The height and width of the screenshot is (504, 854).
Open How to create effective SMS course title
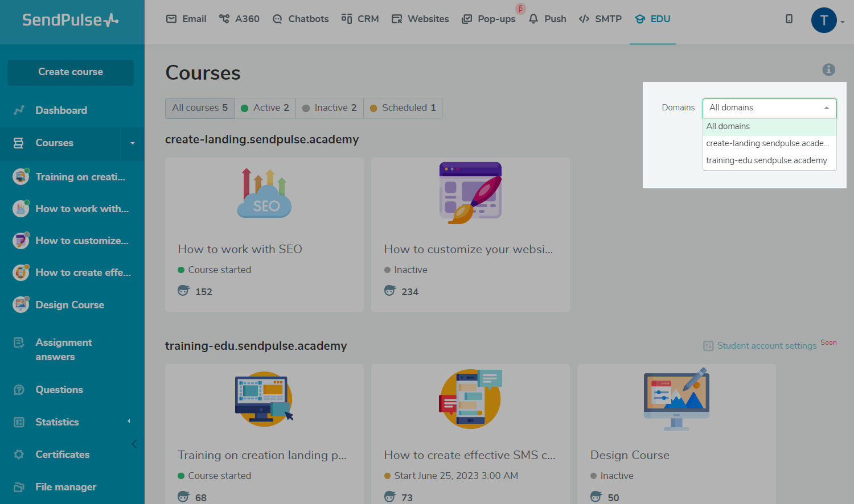470,455
